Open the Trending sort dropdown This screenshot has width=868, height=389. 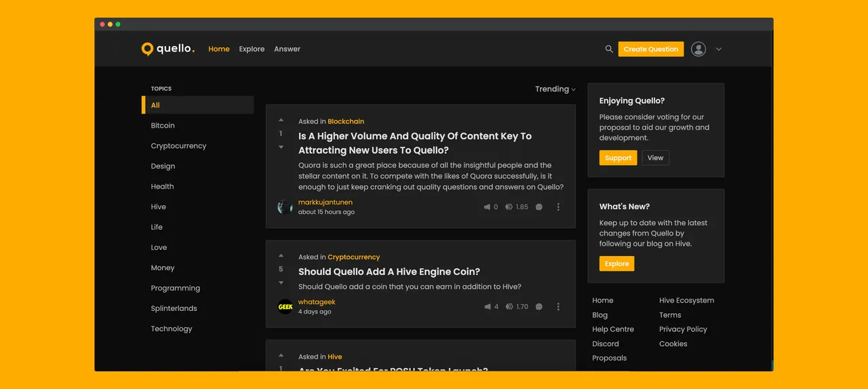click(555, 89)
